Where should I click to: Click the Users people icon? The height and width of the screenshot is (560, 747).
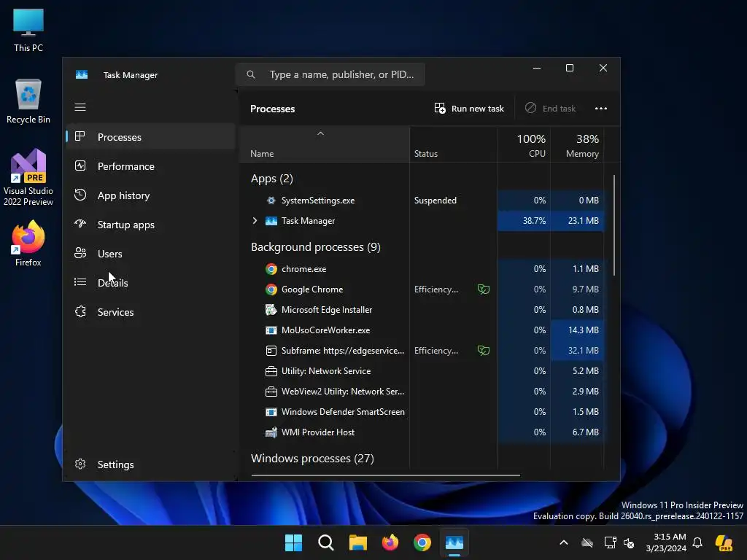click(x=80, y=253)
